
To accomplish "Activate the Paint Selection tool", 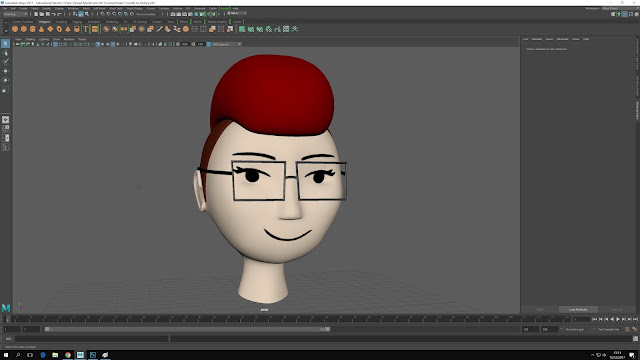I will click(5, 62).
